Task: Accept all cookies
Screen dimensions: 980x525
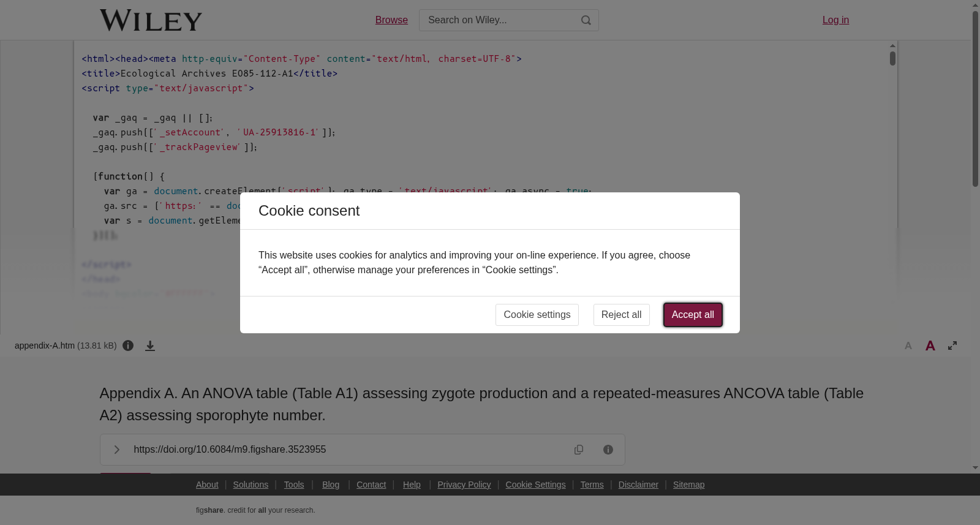Action: tap(693, 315)
